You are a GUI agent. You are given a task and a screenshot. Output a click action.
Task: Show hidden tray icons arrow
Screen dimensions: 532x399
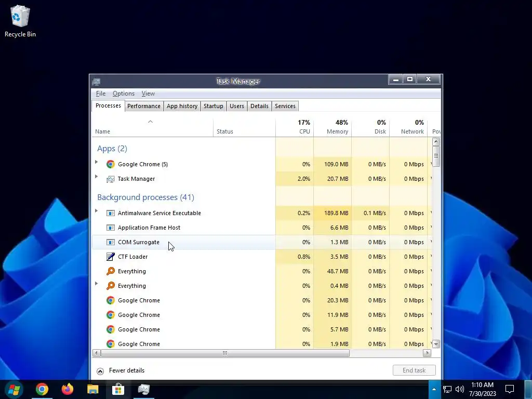pyautogui.click(x=434, y=389)
